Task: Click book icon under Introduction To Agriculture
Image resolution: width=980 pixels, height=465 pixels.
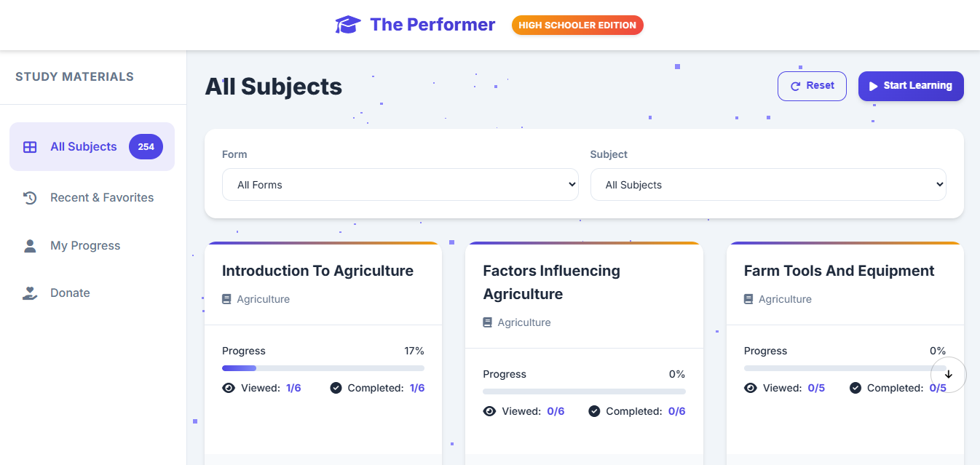Action: point(227,299)
